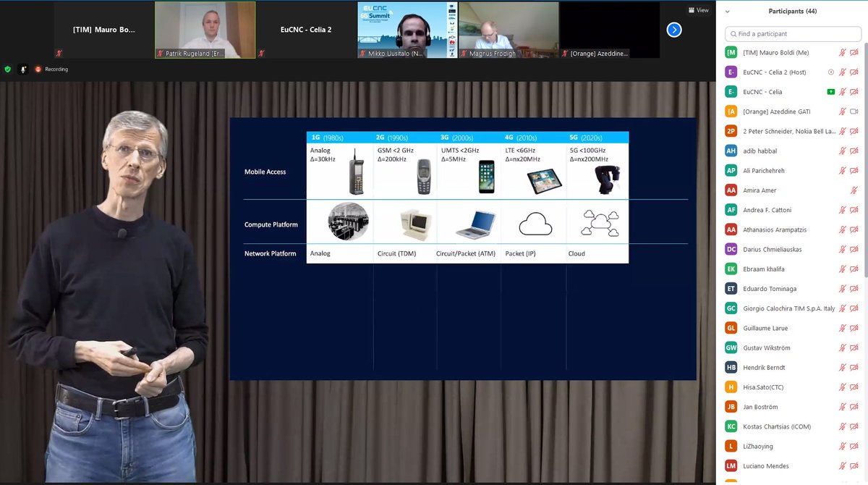Click the microphone icon in the top-left corner

click(22, 69)
